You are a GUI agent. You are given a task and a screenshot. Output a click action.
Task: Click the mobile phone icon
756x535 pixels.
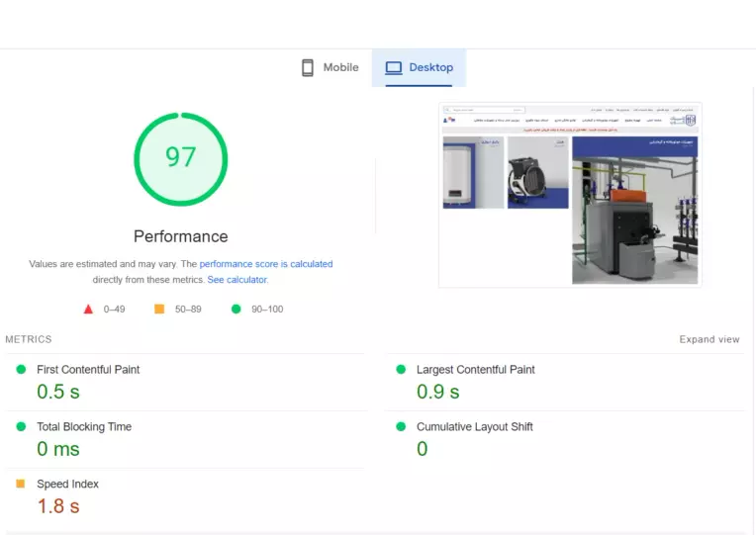[308, 67]
